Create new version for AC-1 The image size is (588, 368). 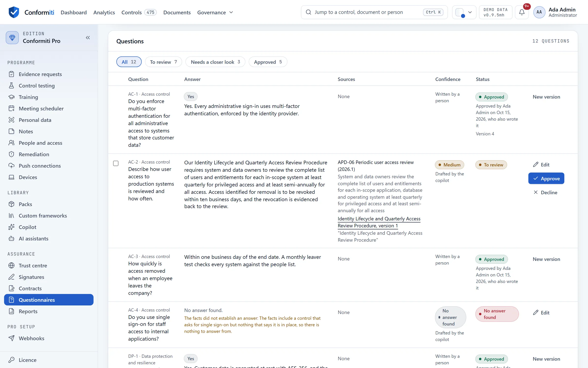pos(546,97)
